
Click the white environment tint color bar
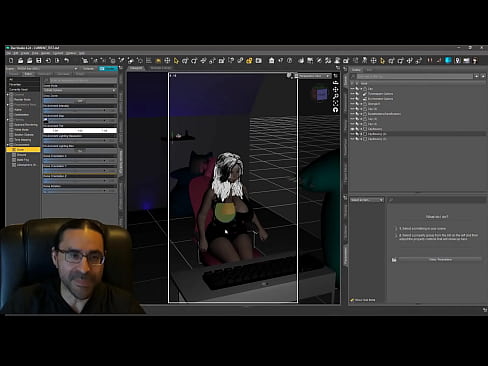80,131
